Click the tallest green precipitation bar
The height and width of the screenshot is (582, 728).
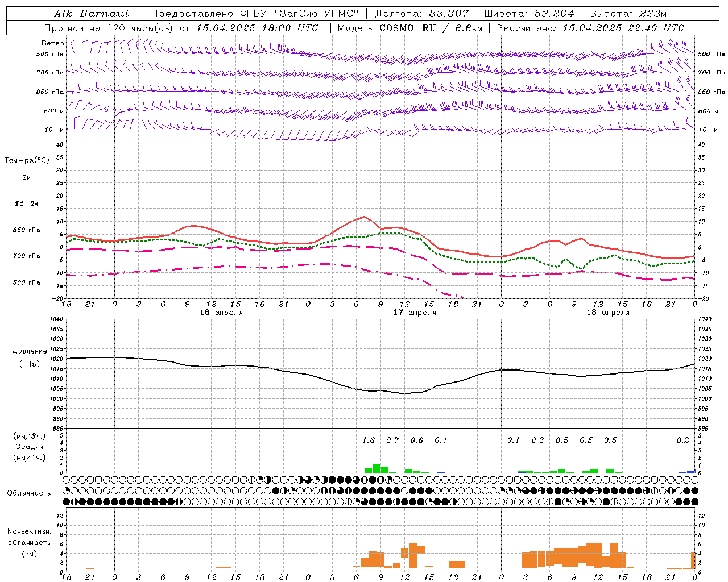[x=377, y=469]
